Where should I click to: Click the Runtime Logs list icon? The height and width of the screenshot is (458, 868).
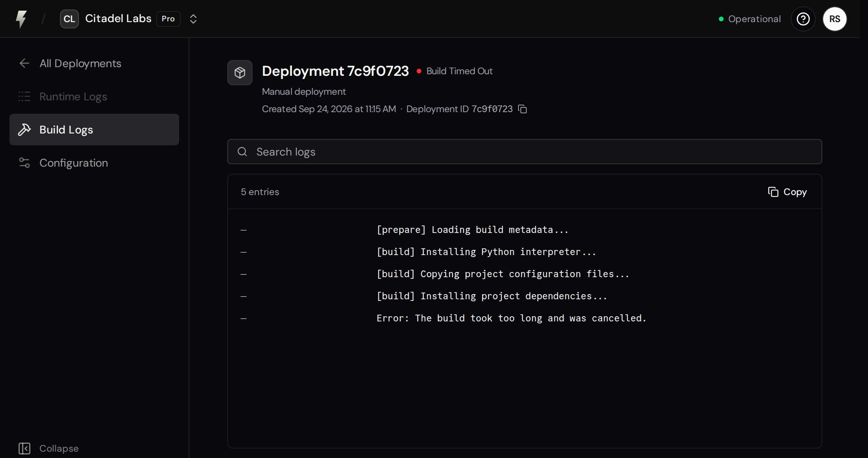24,96
